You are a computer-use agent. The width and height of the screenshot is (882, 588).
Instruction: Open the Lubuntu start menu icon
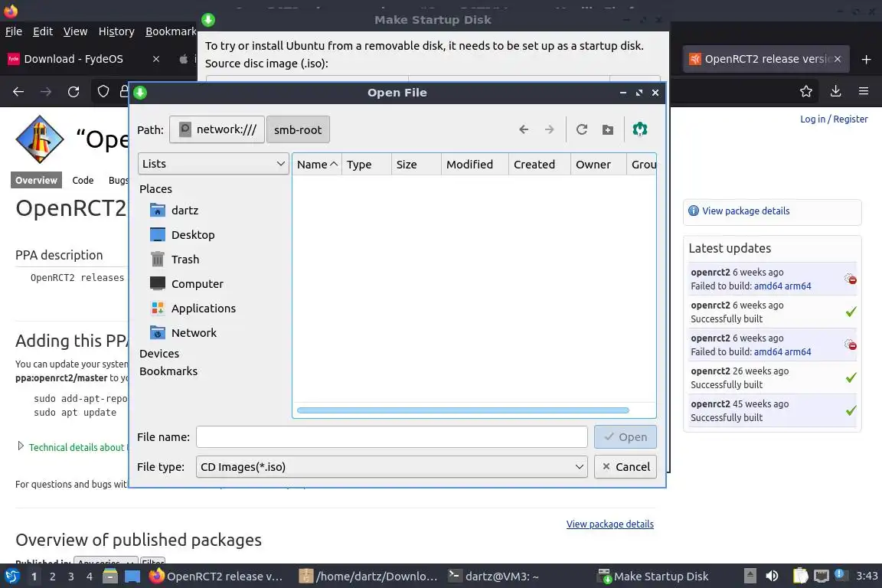click(12, 577)
